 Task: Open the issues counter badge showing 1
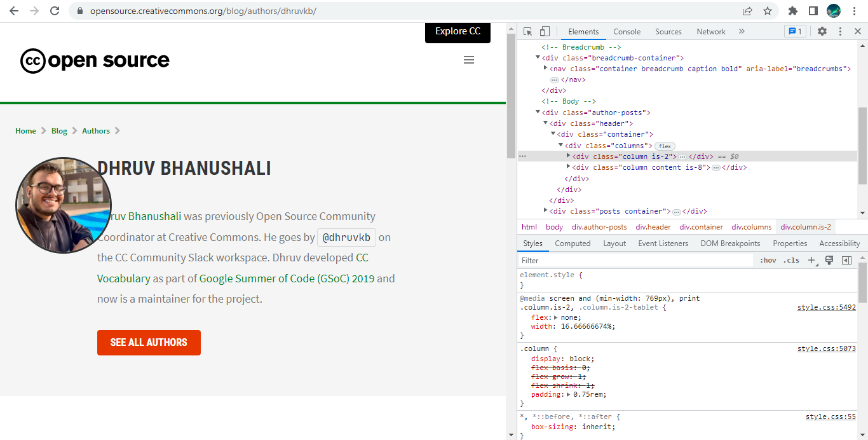click(x=795, y=31)
